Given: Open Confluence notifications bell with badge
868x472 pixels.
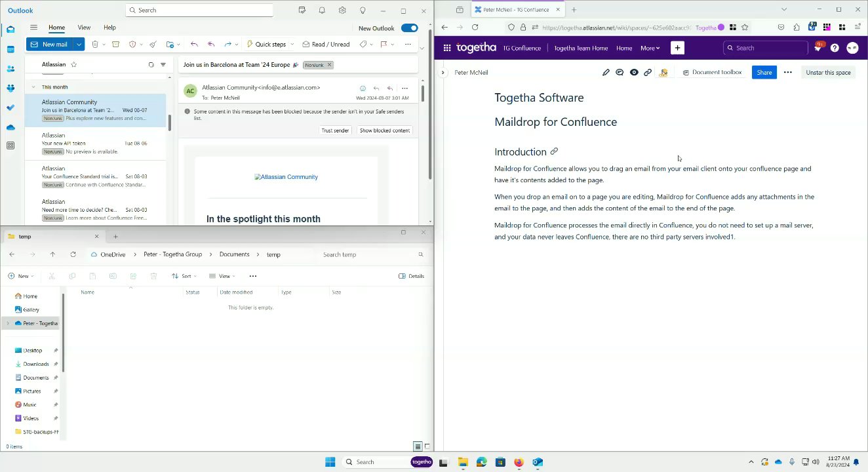Looking at the screenshot, I should [818, 47].
